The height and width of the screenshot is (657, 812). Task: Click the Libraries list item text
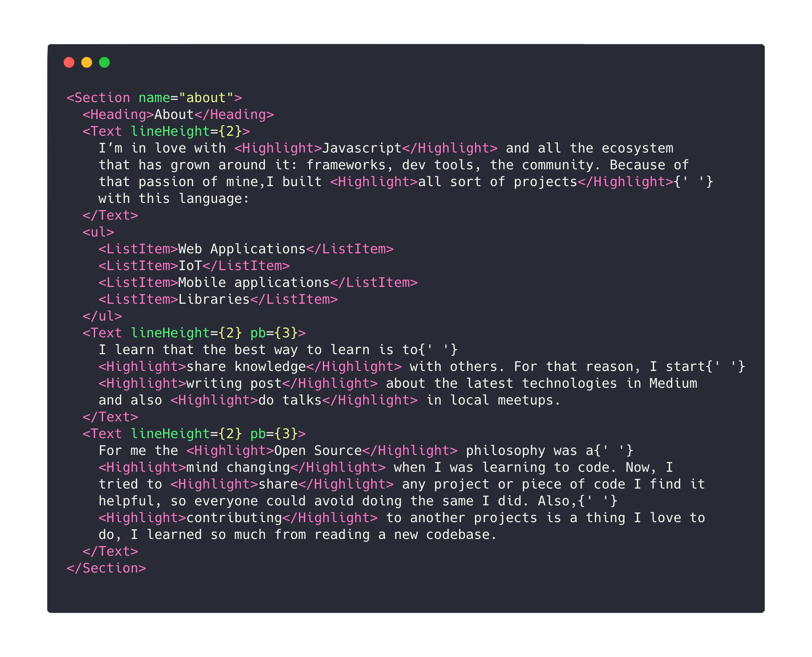[214, 299]
